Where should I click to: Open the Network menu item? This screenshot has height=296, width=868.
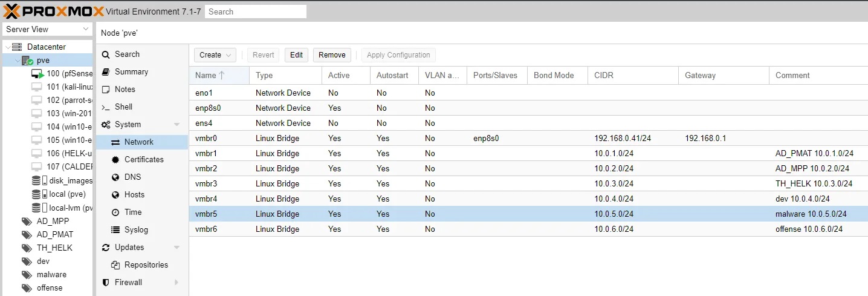click(143, 142)
